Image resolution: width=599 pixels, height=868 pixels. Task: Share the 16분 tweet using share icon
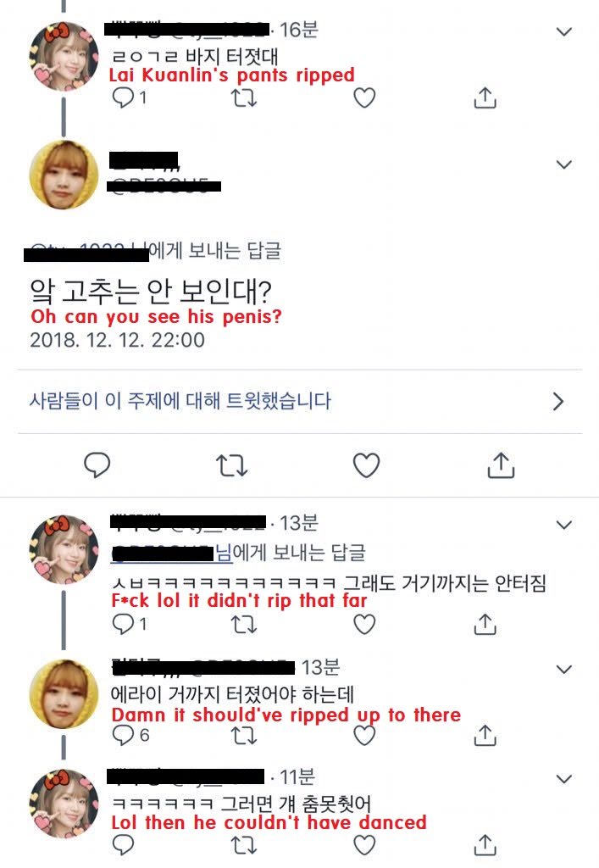(485, 98)
